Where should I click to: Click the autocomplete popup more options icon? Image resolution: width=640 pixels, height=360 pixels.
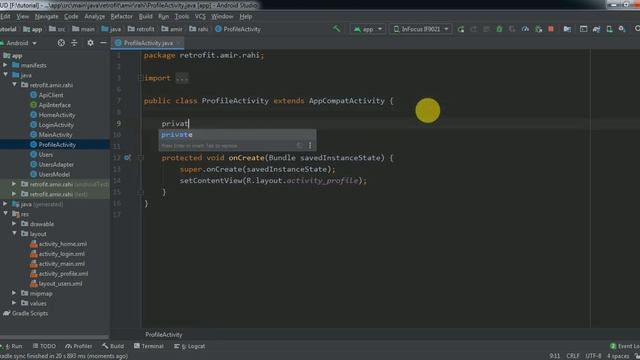click(x=310, y=145)
